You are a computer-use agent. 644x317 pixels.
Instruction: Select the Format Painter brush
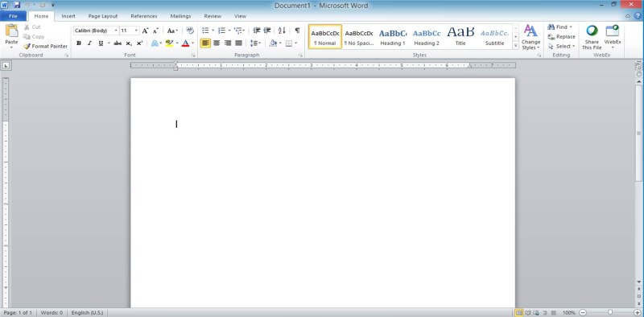click(x=27, y=47)
